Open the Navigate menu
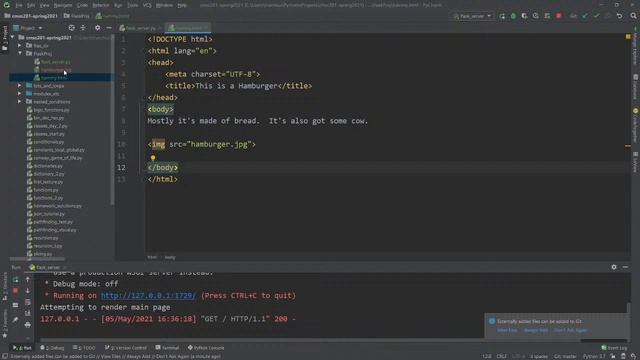Viewport: 640px width, 360px height. pyautogui.click(x=63, y=5)
